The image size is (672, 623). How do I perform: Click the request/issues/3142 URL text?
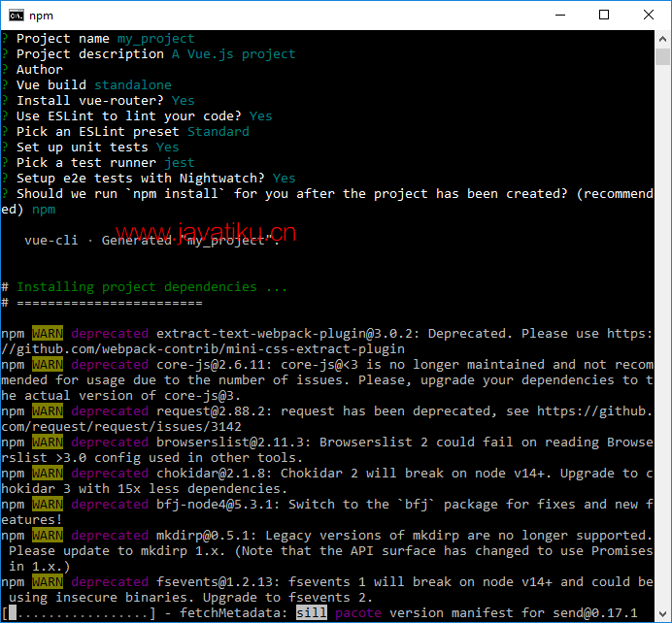(121, 427)
